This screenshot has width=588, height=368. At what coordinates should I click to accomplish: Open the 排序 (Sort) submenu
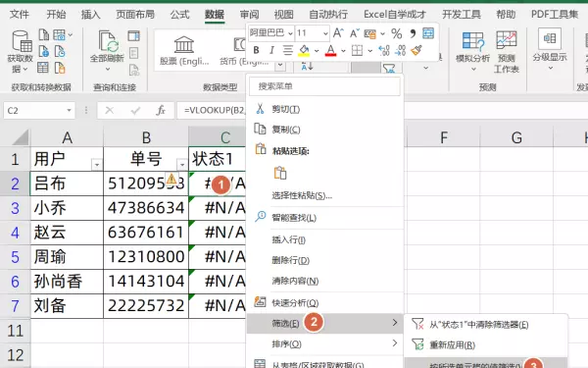point(324,343)
